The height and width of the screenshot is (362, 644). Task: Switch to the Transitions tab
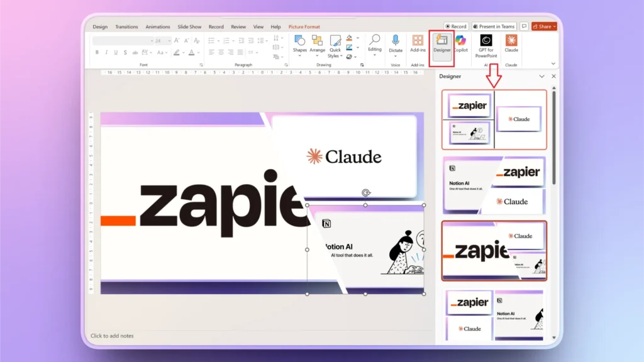click(x=126, y=26)
